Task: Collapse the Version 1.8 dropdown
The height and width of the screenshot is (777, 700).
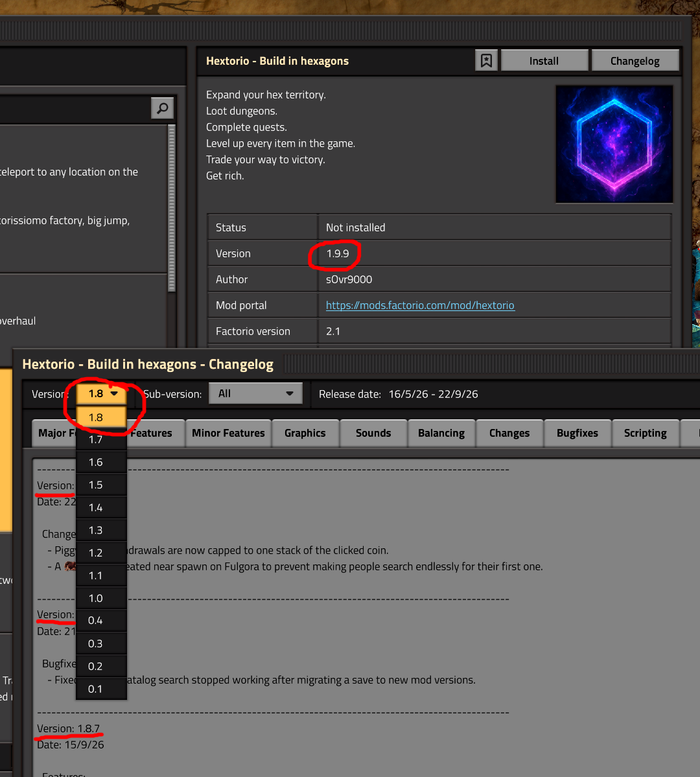Action: [x=102, y=393]
